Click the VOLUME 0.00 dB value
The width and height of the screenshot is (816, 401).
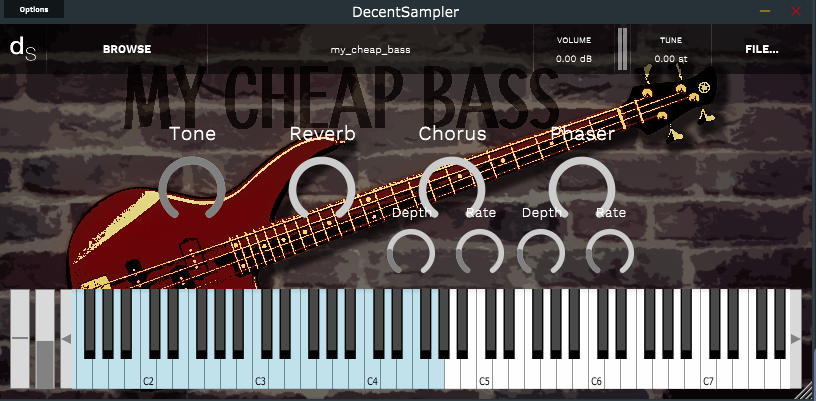[574, 59]
